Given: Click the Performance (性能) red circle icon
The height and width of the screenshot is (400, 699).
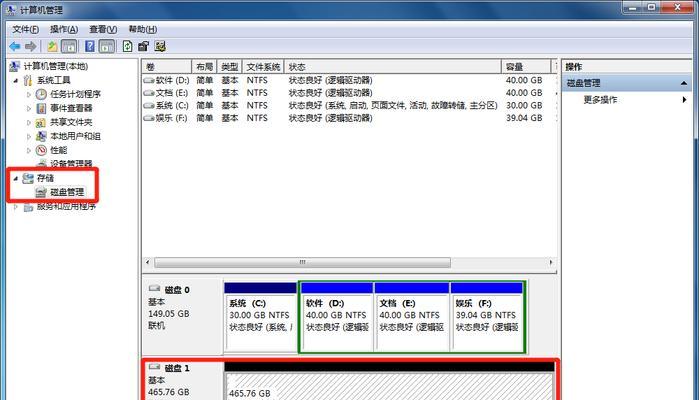Looking at the screenshot, I should pos(41,150).
